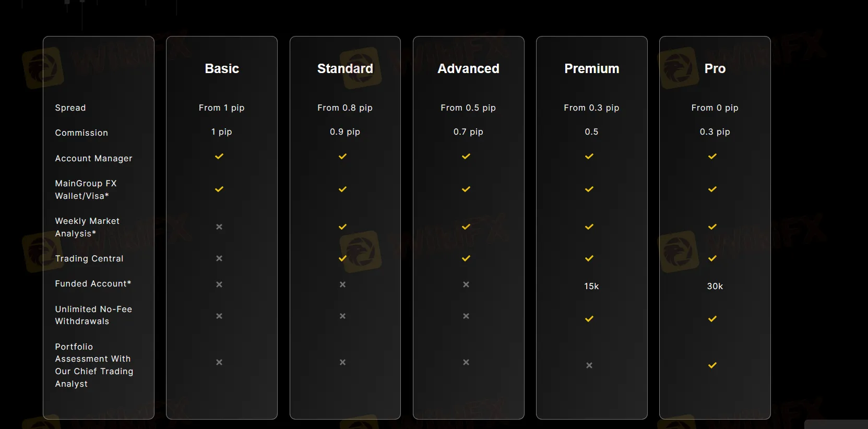Expand the Basic plan column
This screenshot has height=429, width=868.
221,68
